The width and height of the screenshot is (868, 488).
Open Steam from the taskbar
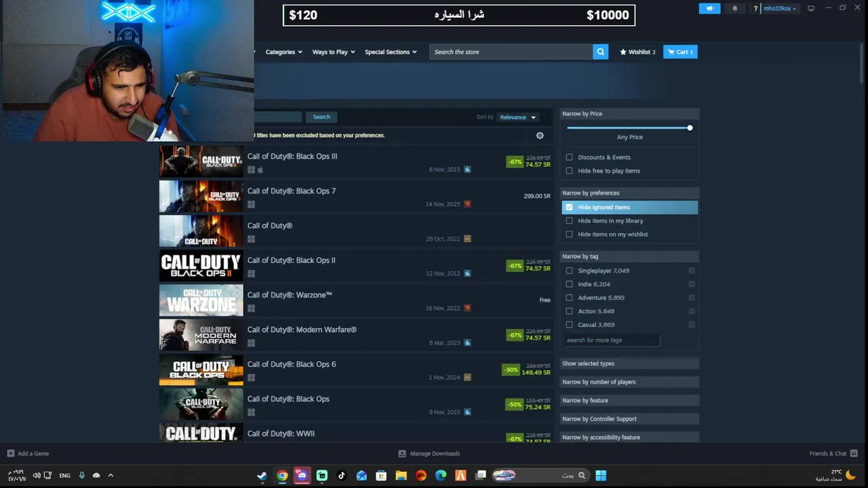pyautogui.click(x=262, y=475)
